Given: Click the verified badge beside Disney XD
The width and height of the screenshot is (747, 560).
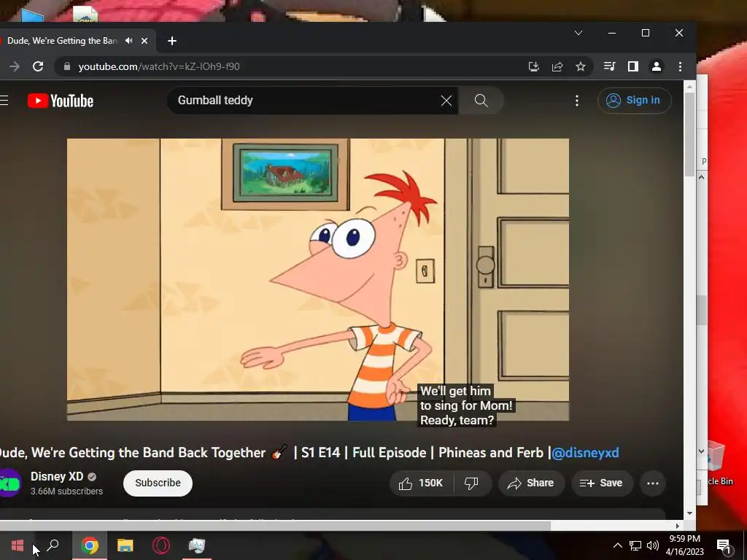Looking at the screenshot, I should [x=92, y=477].
